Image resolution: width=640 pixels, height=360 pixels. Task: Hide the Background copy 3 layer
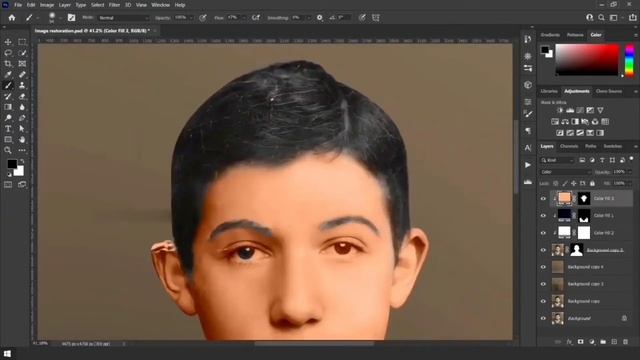click(543, 284)
